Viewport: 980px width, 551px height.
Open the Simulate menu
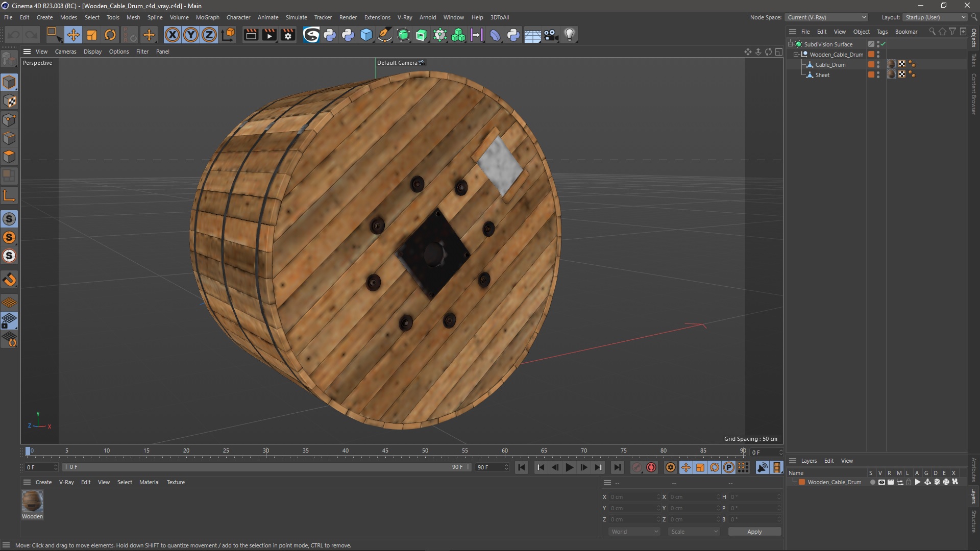(x=296, y=17)
